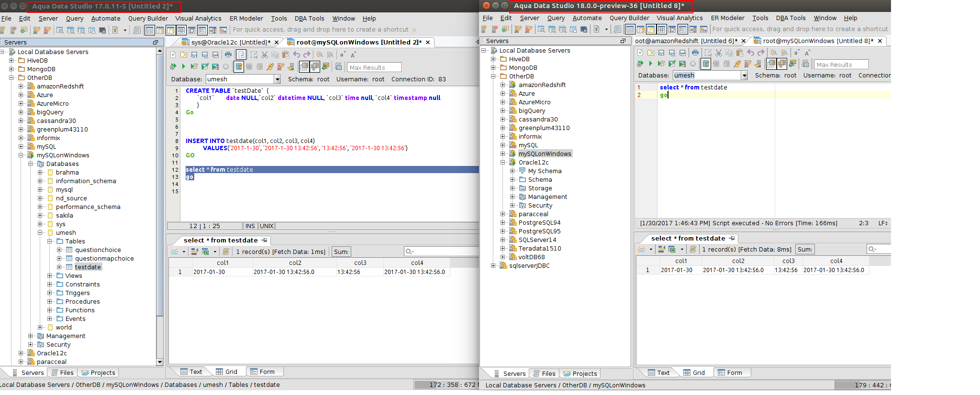
Task: Click Sum: button in right results toolbar
Action: click(805, 250)
